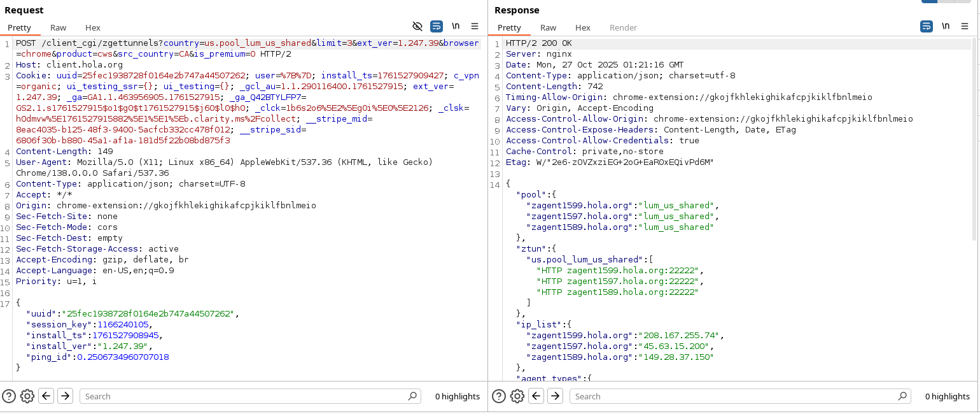Image resolution: width=980 pixels, height=414 pixels.
Task: Click the Request panel search field
Action: click(245, 396)
